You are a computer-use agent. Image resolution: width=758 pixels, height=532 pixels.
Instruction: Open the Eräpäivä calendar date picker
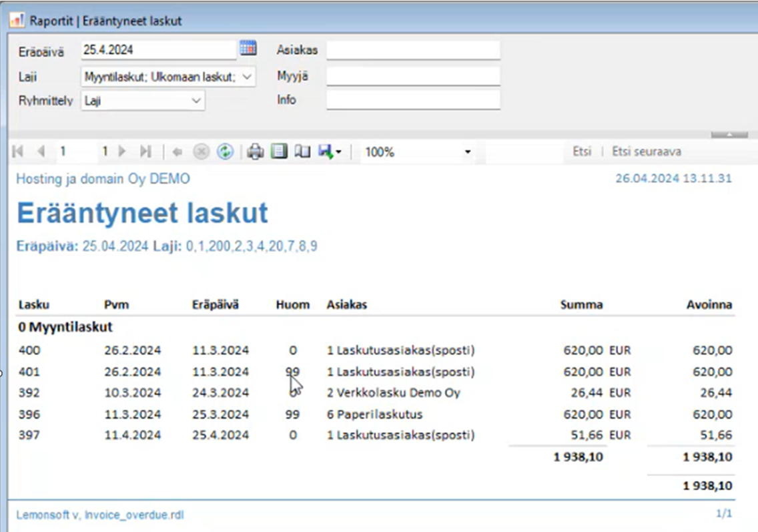tap(248, 49)
